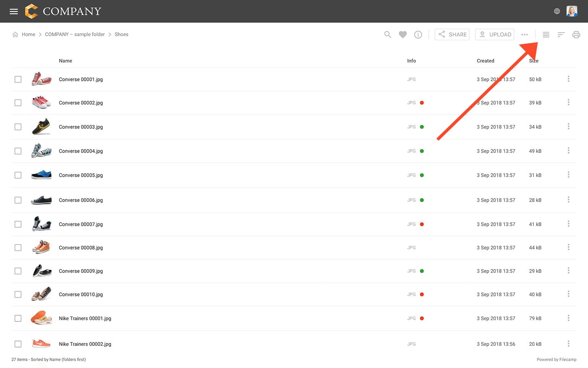Open options menu for Converse 00004.jpg
This screenshot has width=588, height=368.
(568, 150)
